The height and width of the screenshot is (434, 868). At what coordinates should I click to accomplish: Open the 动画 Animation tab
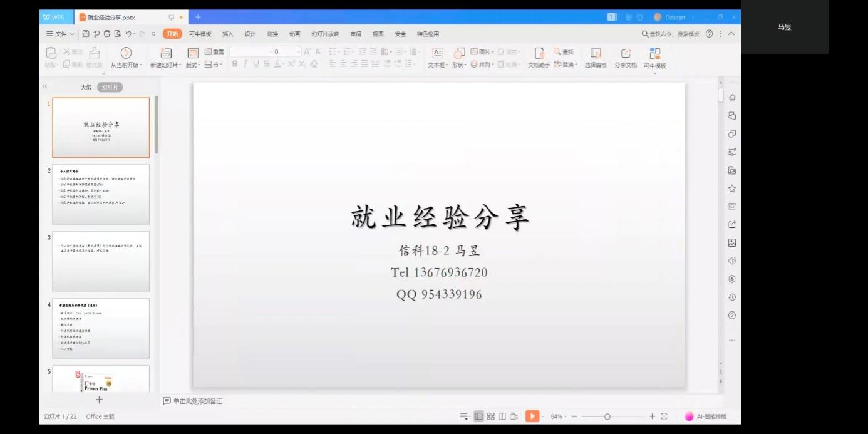pos(294,34)
